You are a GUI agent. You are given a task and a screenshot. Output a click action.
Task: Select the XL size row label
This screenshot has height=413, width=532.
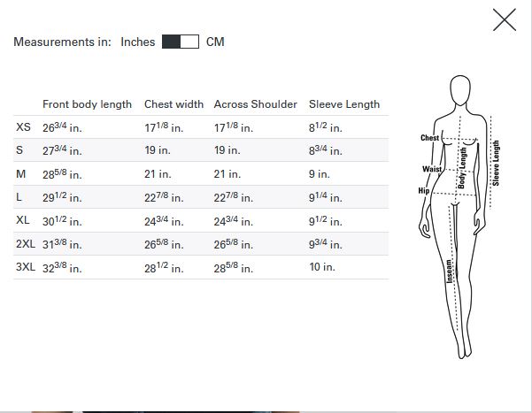[23, 220]
